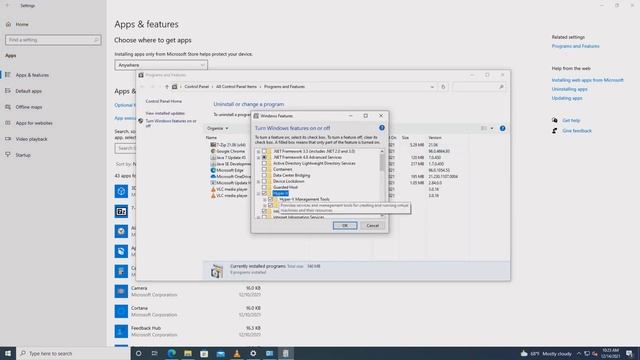Open Offline maps settings page
The height and width of the screenshot is (360, 640).
click(x=29, y=107)
